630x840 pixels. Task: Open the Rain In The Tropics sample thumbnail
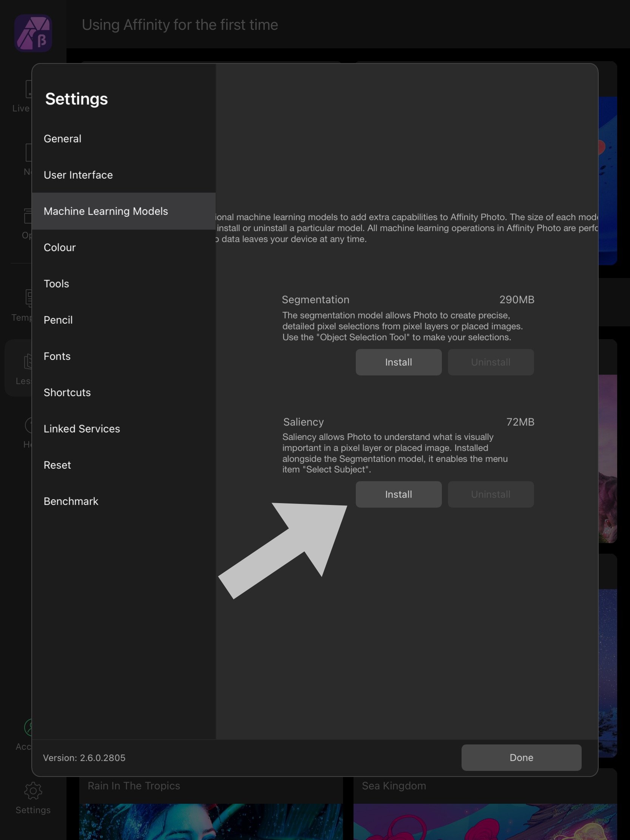click(x=211, y=821)
